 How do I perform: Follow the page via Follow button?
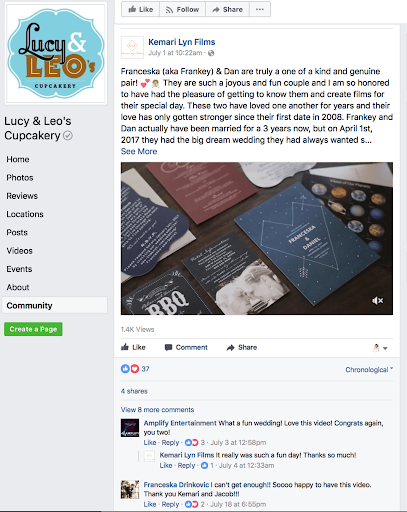[182, 9]
